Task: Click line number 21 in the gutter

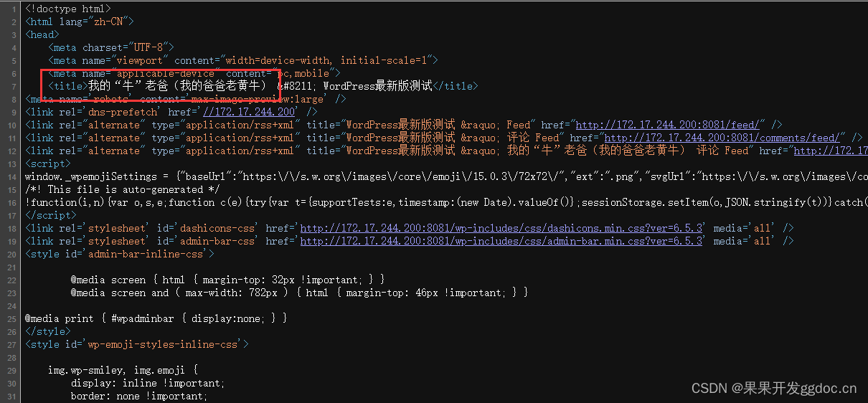Action: click(x=13, y=267)
